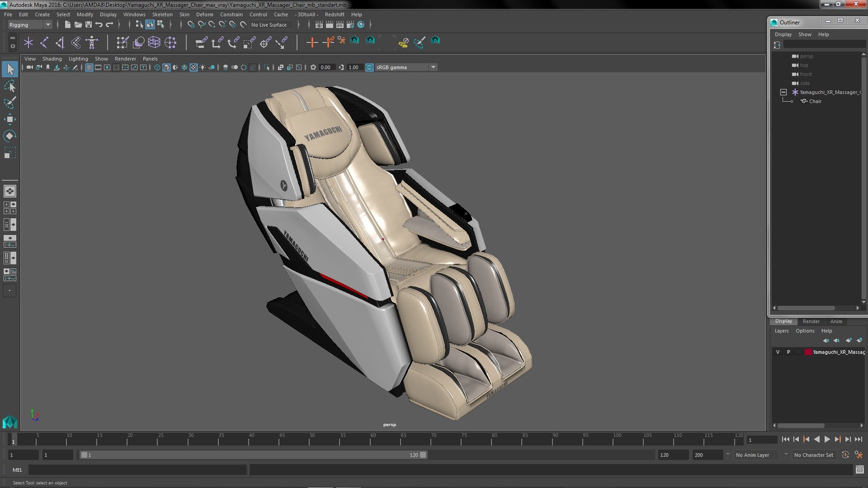Image resolution: width=868 pixels, height=488 pixels.
Task: Click the Single Perspective View layout icon
Action: click(x=9, y=191)
